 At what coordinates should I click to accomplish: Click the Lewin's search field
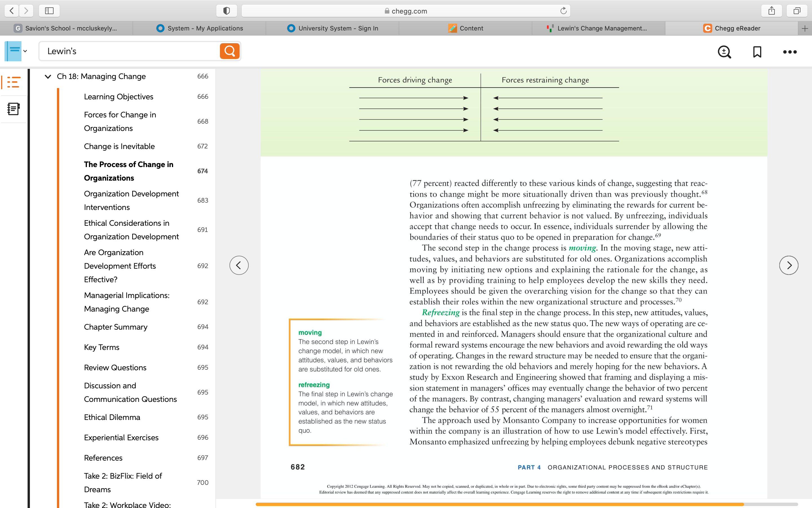(129, 51)
